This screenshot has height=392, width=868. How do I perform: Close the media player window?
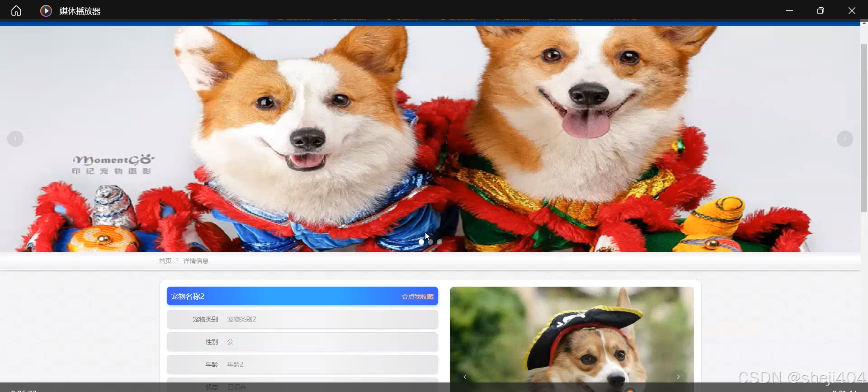(852, 11)
